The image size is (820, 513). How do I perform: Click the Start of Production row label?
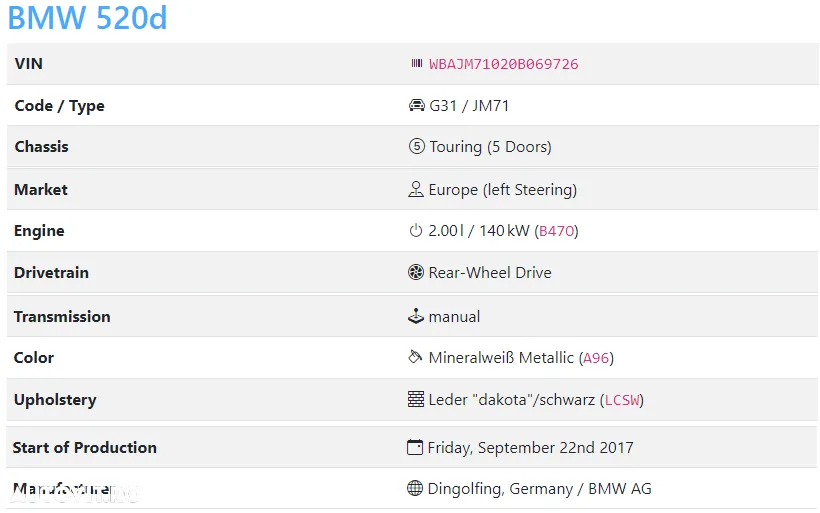[85, 448]
